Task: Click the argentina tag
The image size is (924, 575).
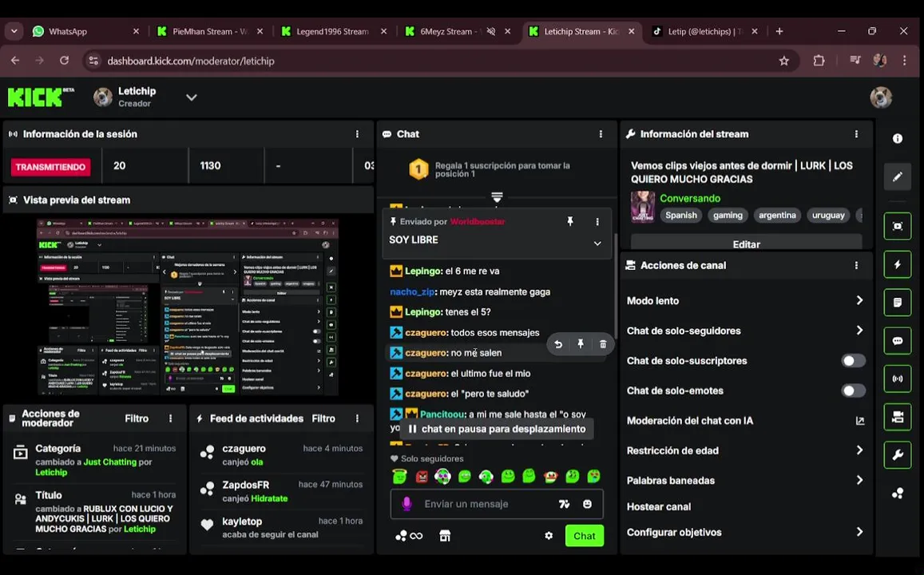Action: tap(777, 215)
